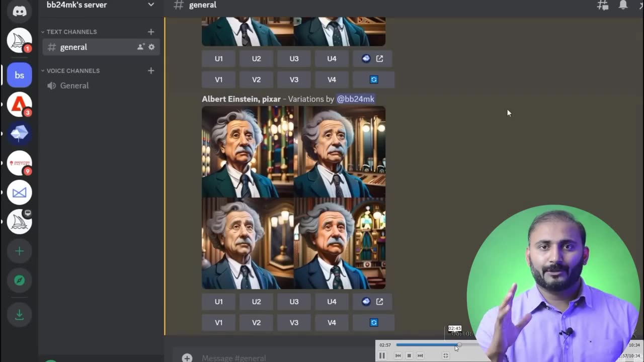The image size is (644, 362).
Task: Create a new voice channel plus icon
Action: coord(151,70)
